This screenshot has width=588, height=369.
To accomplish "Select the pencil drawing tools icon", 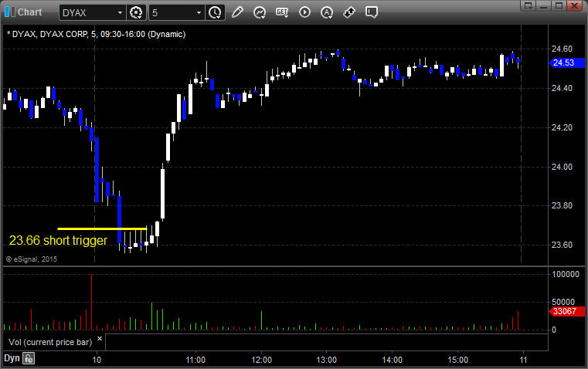I will coord(237,12).
